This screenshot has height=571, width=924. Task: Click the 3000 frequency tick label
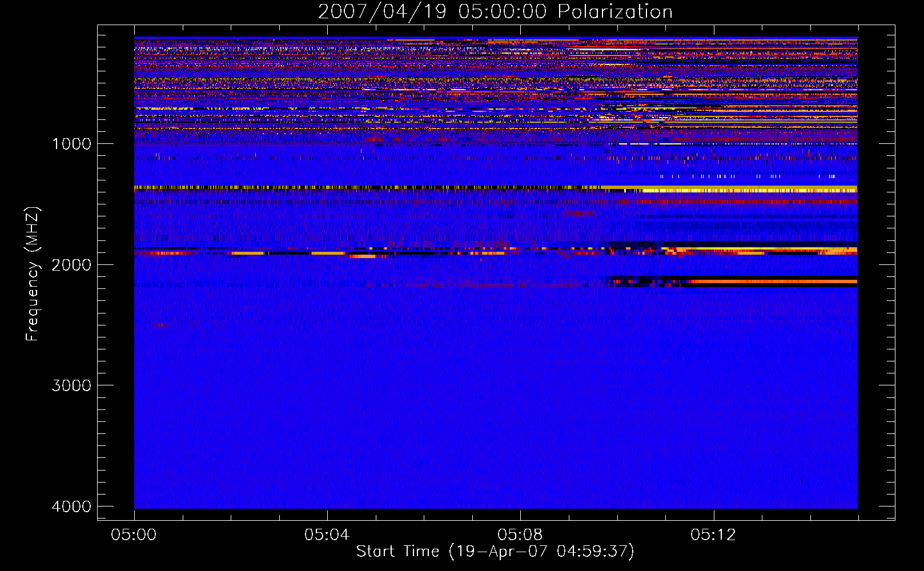pyautogui.click(x=71, y=385)
